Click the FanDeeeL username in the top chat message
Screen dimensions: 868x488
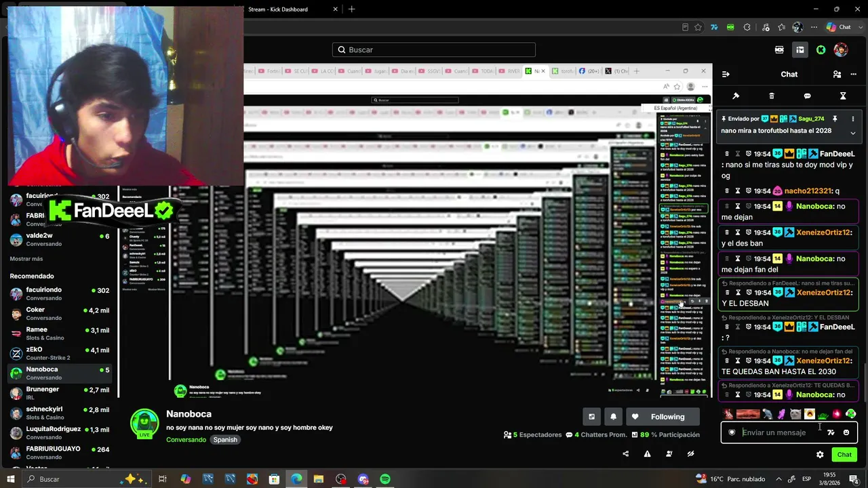[837, 154]
